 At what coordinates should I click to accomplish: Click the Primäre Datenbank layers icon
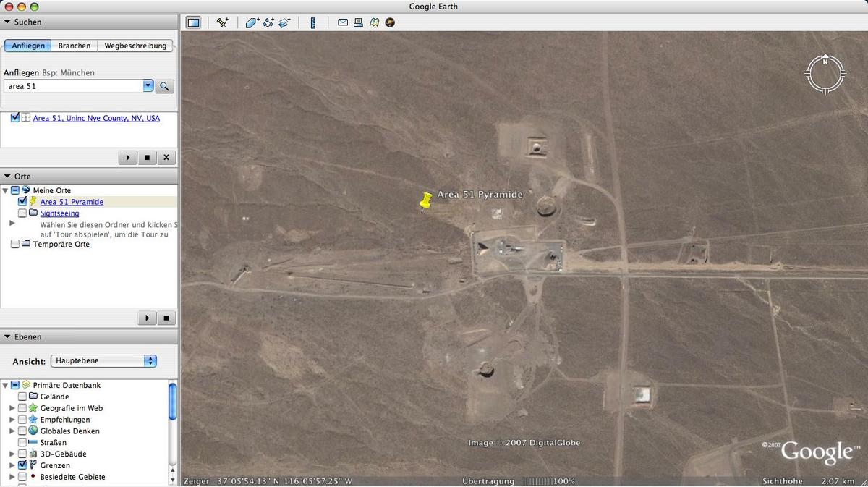[x=26, y=385]
